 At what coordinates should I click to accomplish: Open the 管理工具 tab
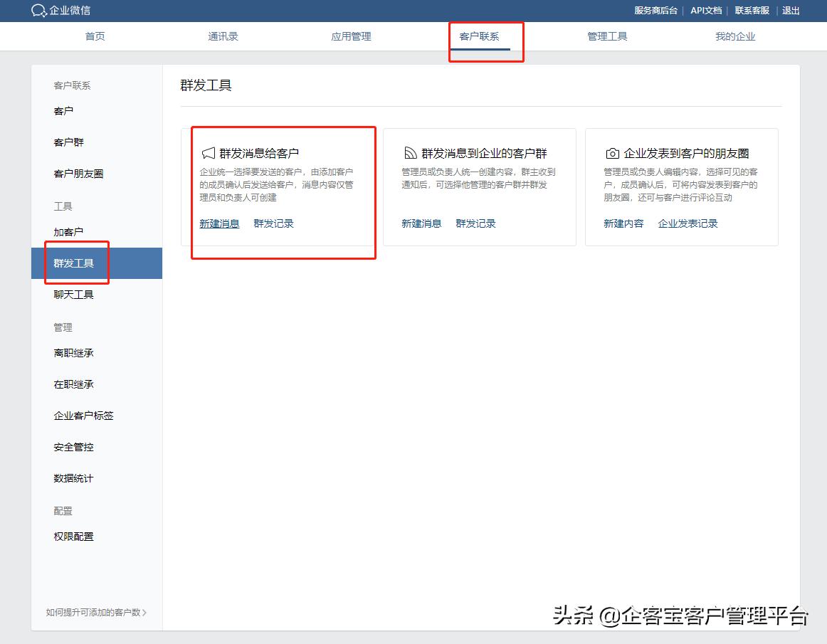(607, 36)
